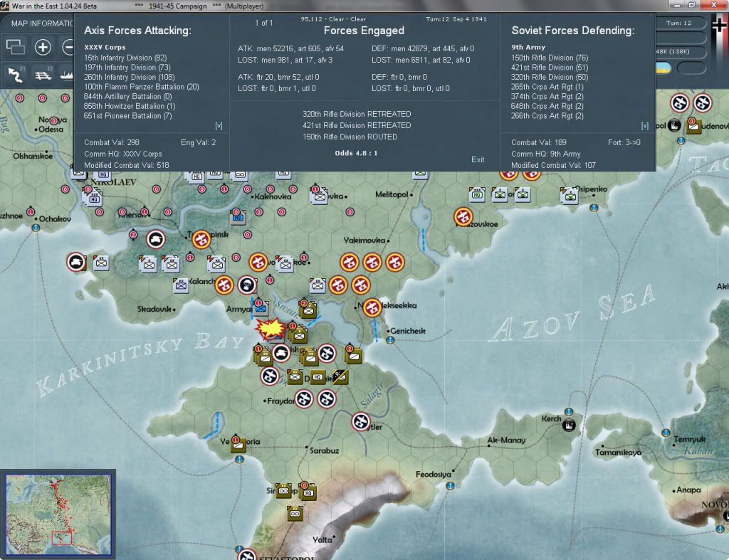Click the 844th Artillery Battalion entry

coord(128,97)
